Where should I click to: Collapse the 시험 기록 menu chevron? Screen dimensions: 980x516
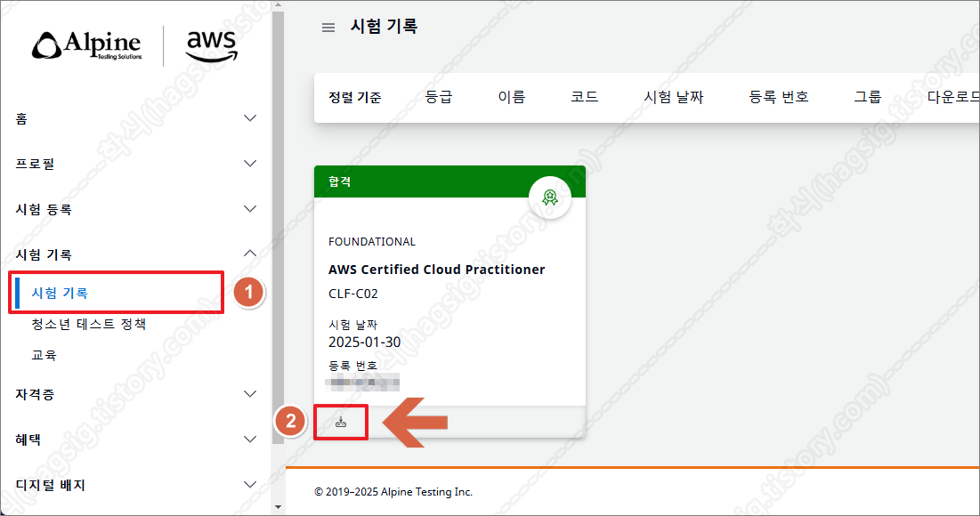coord(250,254)
